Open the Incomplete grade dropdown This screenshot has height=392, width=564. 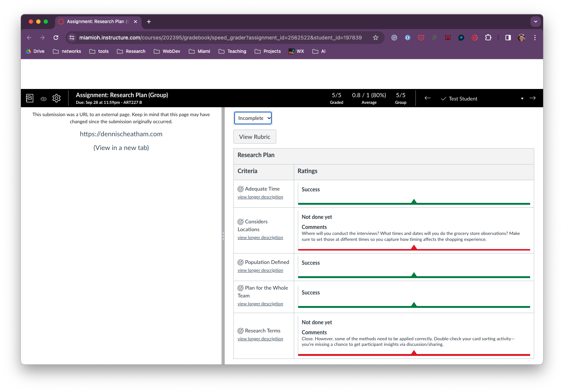pyautogui.click(x=253, y=118)
